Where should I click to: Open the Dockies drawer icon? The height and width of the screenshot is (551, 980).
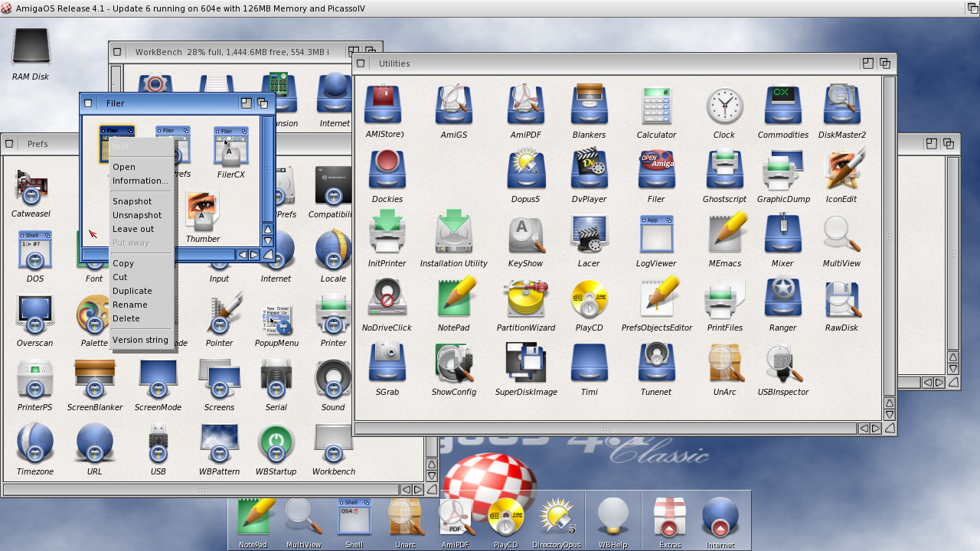coord(387,169)
